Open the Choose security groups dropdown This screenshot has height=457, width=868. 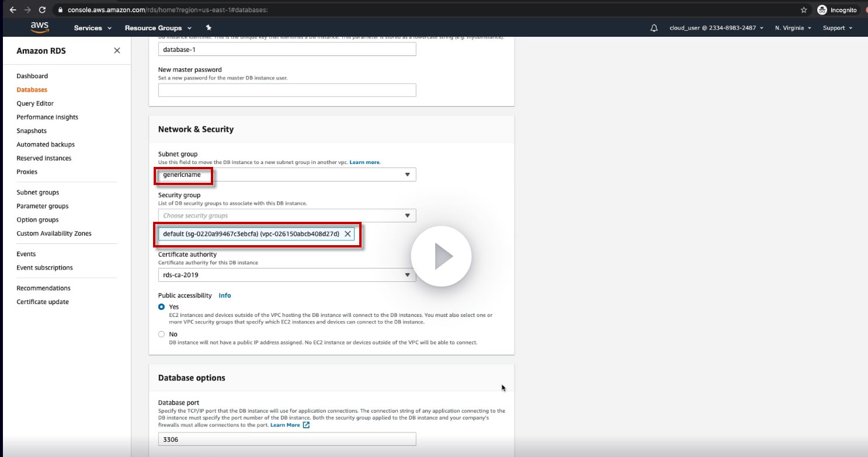pos(287,215)
